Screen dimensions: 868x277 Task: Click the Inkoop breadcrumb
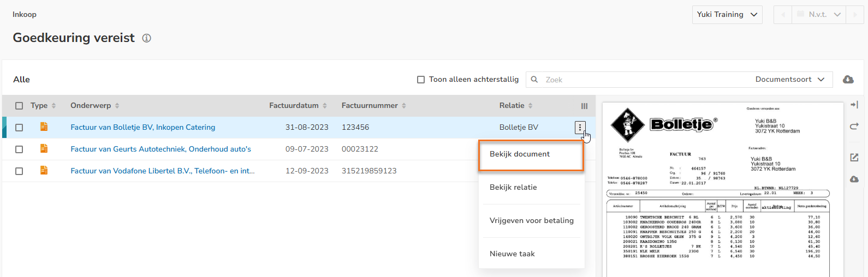pyautogui.click(x=25, y=15)
